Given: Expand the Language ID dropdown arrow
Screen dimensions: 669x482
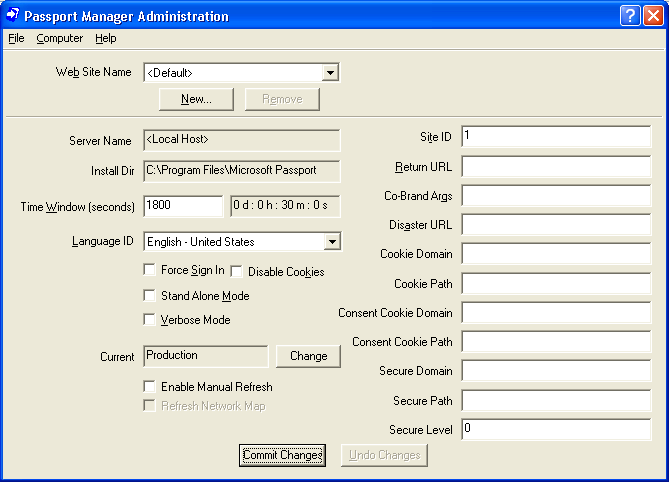Looking at the screenshot, I should [x=332, y=242].
